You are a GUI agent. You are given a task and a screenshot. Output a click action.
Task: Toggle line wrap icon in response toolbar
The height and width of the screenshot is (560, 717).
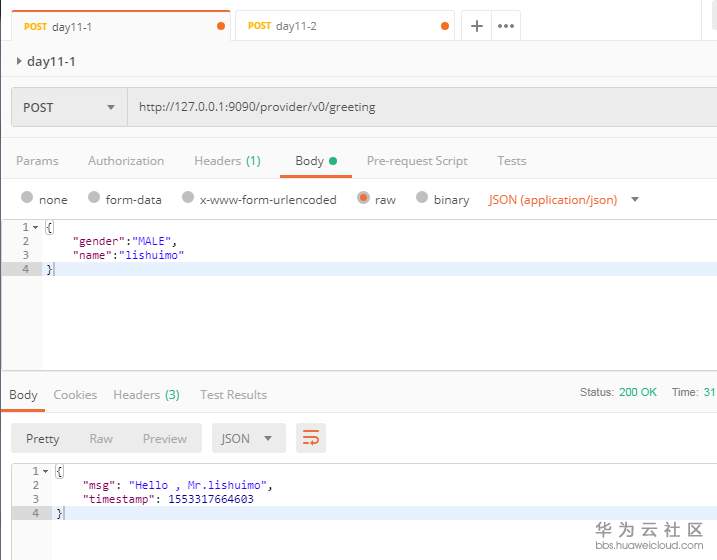click(311, 438)
